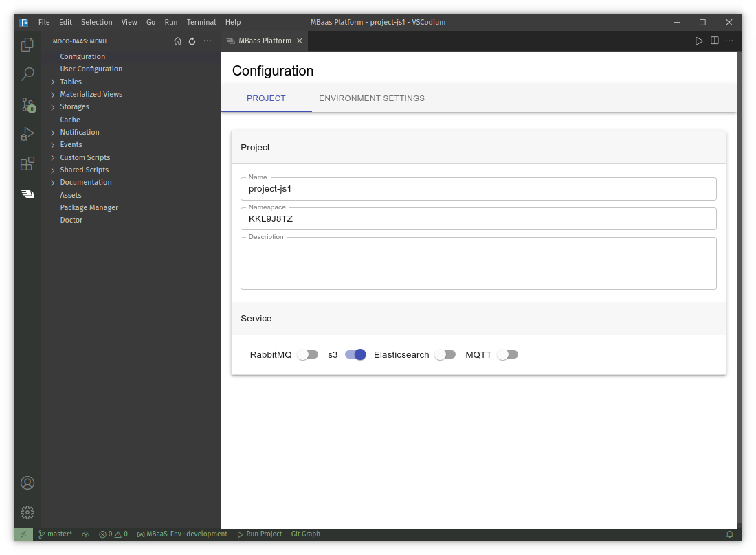Switch to the Environment Settings tab
This screenshot has height=555, width=756.
372,98
